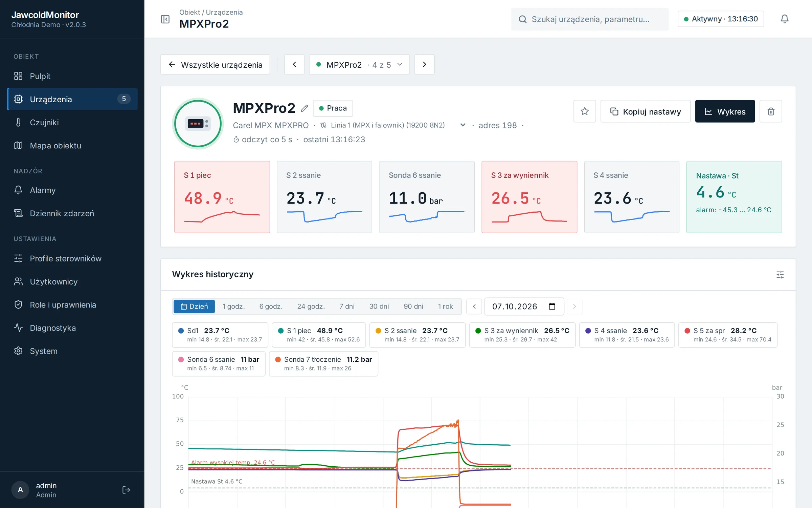812x508 pixels.
Task: Toggle S 3 za wyniennik legend
Action: coord(522,335)
